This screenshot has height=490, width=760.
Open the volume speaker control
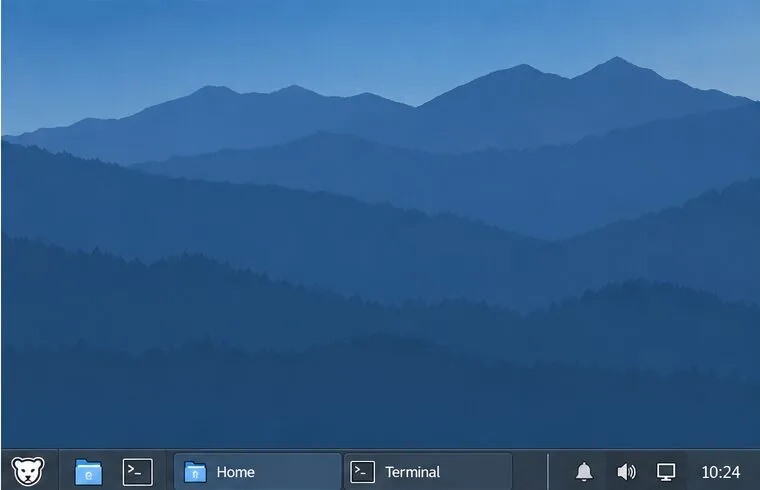pos(626,472)
